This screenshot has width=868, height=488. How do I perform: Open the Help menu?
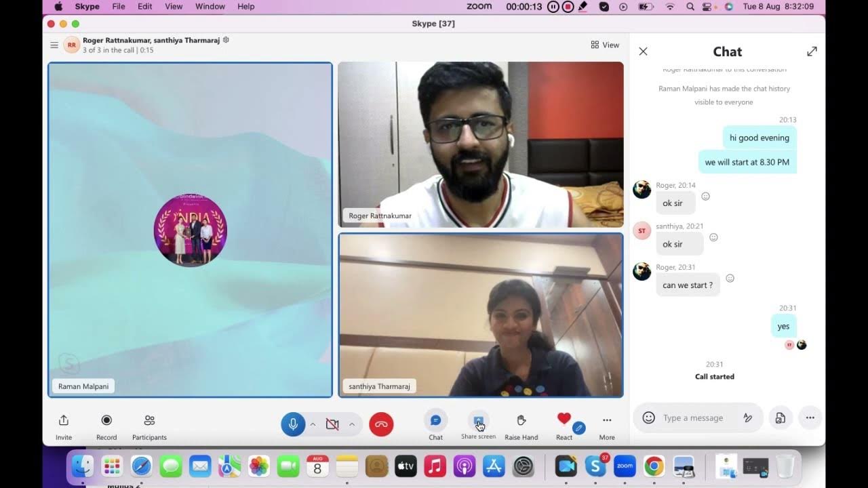click(x=246, y=6)
